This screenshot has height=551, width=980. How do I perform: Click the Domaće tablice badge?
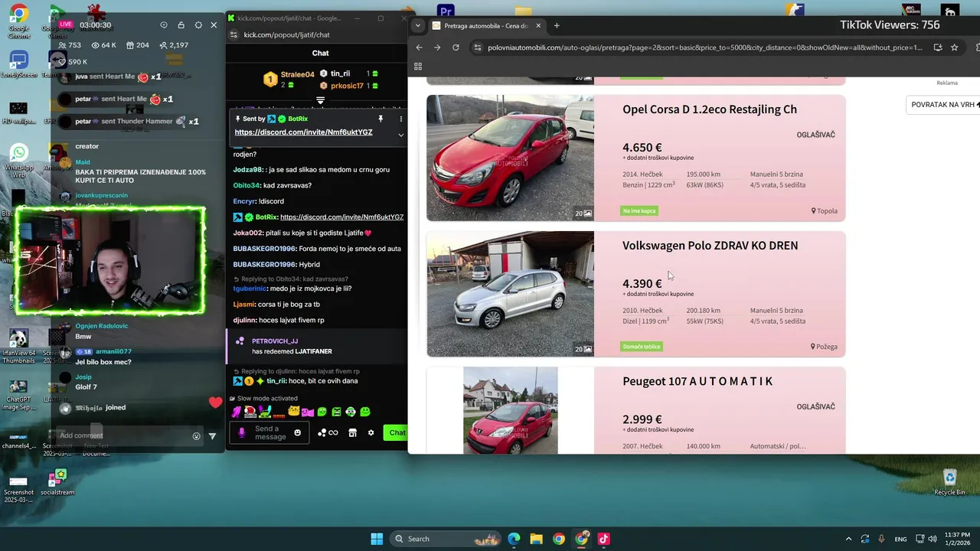642,347
